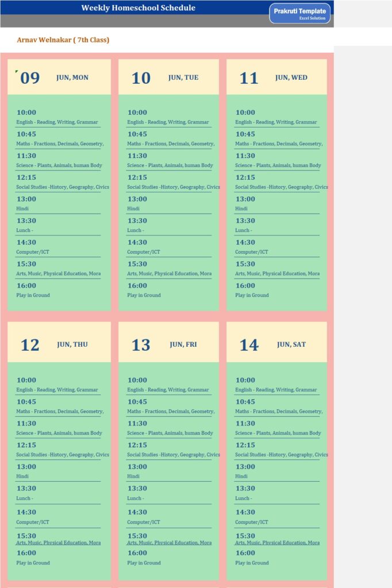
Task: Click the green error indicator on cell 09
Action: pyautogui.click(x=17, y=71)
